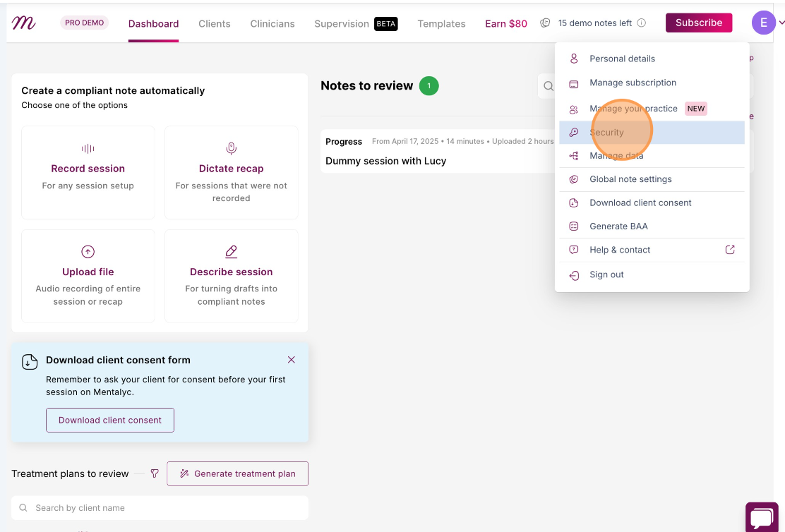The width and height of the screenshot is (785, 532).
Task: Click the info icon beside demo notes left
Action: [x=641, y=23]
